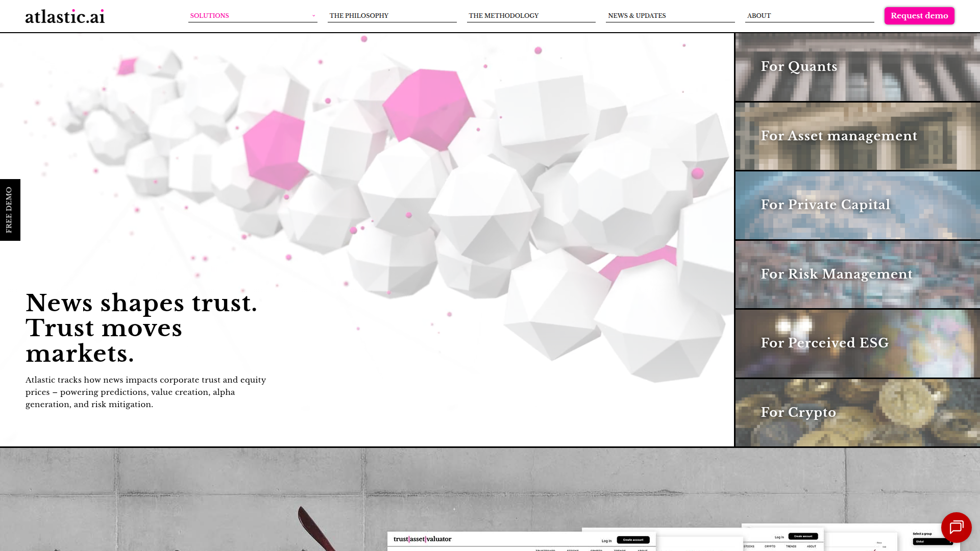Open the live chat bubble icon
Viewport: 980px width, 551px height.
click(x=956, y=527)
